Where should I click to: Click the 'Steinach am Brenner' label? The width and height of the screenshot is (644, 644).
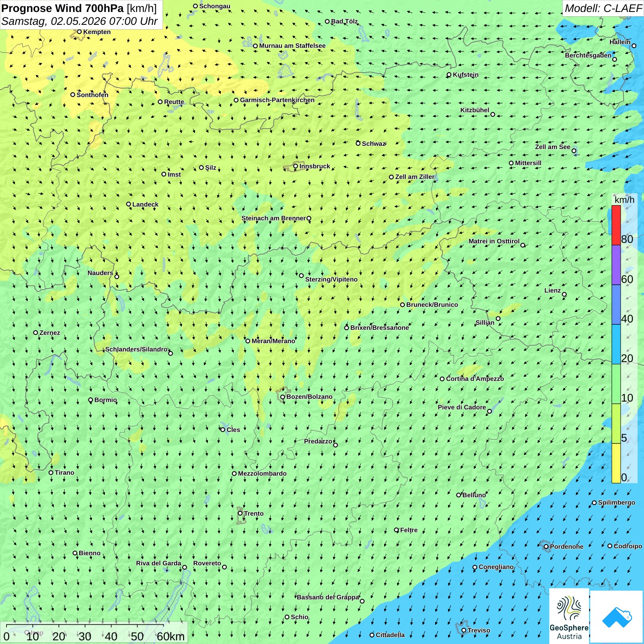point(274,218)
